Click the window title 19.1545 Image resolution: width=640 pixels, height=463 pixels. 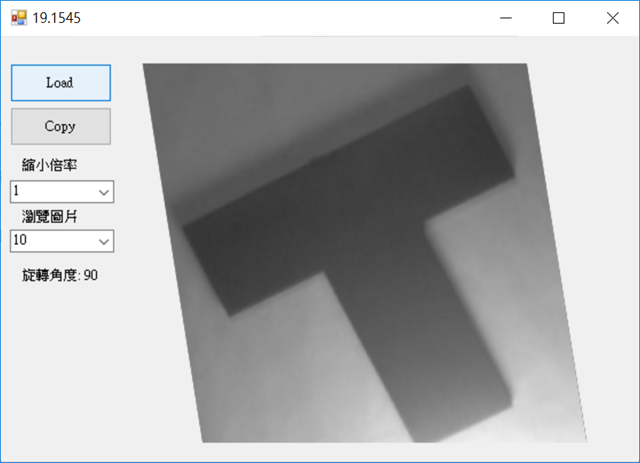click(x=56, y=18)
